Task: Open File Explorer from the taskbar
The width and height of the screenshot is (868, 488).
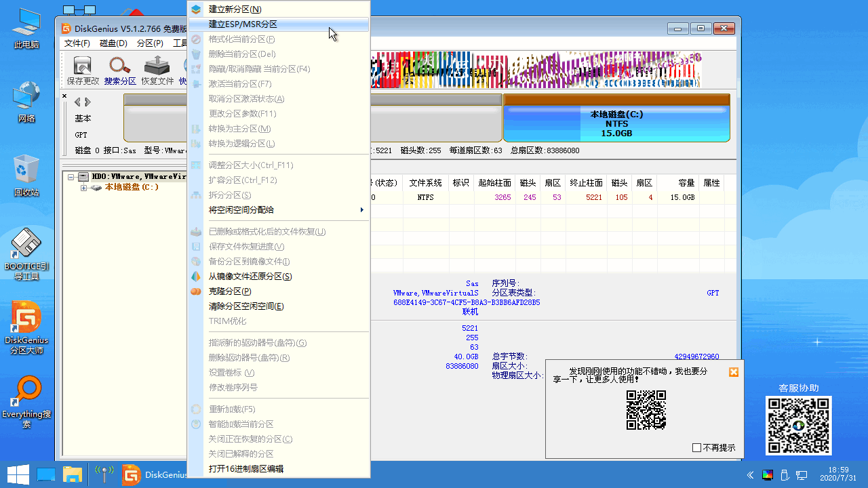Action: coord(73,474)
